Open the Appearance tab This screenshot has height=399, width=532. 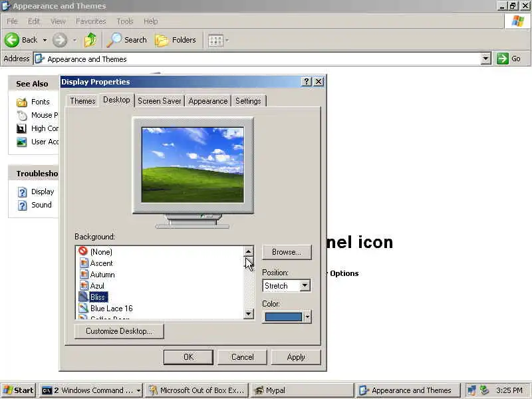[x=208, y=101]
